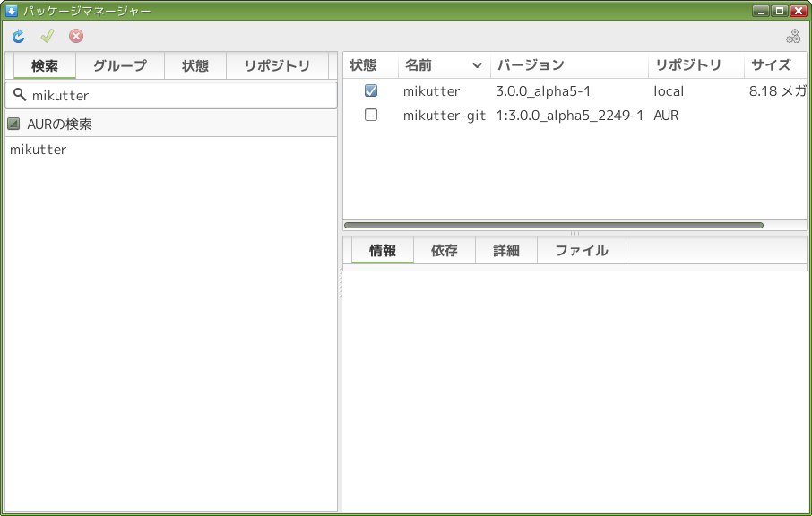
Task: Apply pending changes with green checkmark
Action: (x=48, y=36)
